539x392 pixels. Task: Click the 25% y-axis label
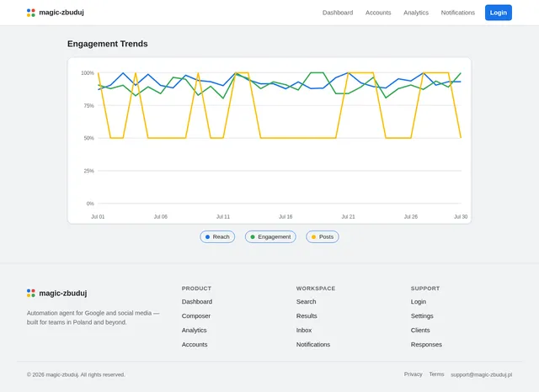(88, 171)
